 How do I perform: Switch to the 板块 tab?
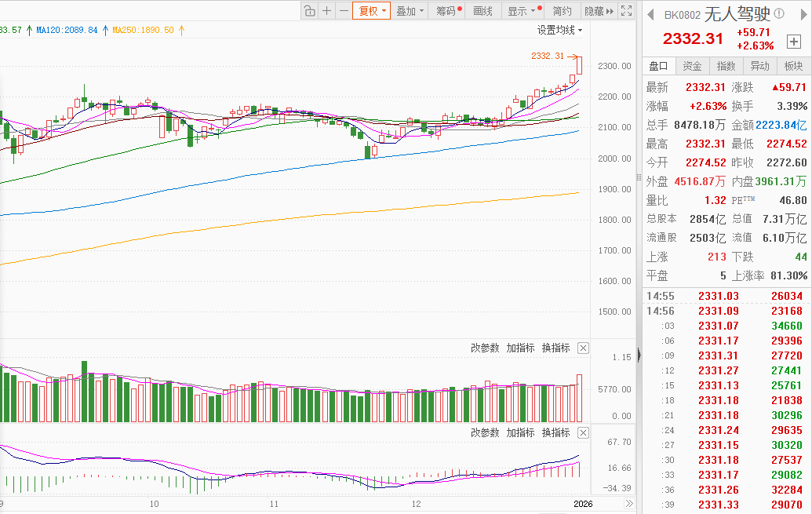tap(793, 67)
